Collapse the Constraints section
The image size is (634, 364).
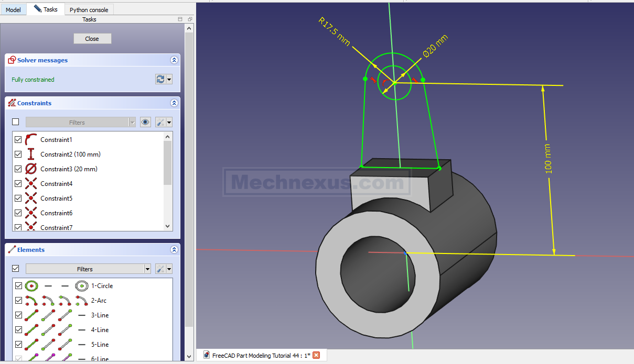pyautogui.click(x=174, y=103)
